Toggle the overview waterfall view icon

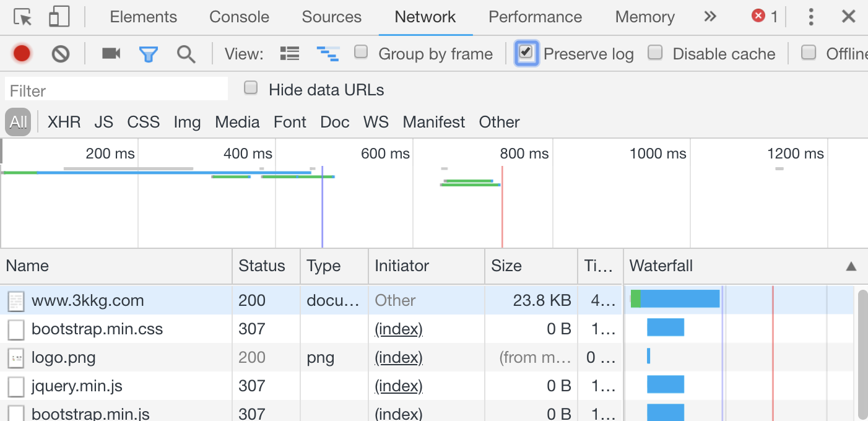[x=328, y=54]
